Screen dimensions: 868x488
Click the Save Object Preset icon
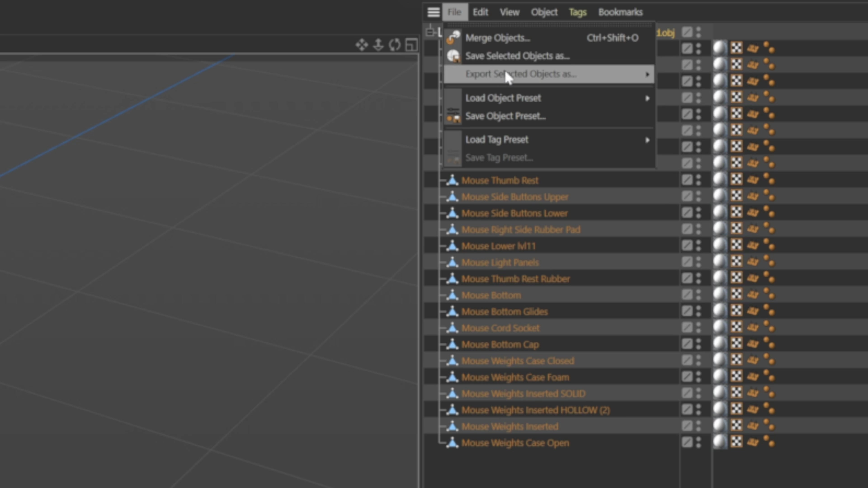pyautogui.click(x=453, y=116)
